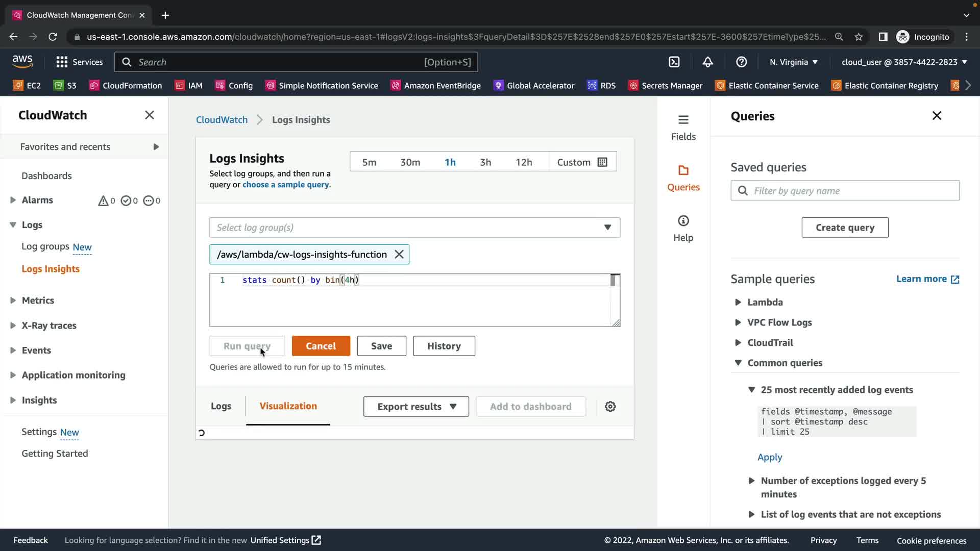
Task: Click the Filter by query name field
Action: (x=845, y=190)
